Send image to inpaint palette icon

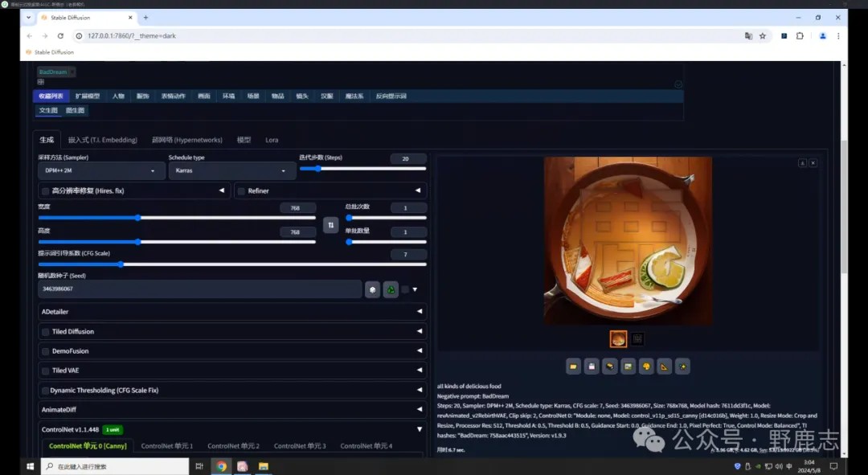[x=646, y=366]
